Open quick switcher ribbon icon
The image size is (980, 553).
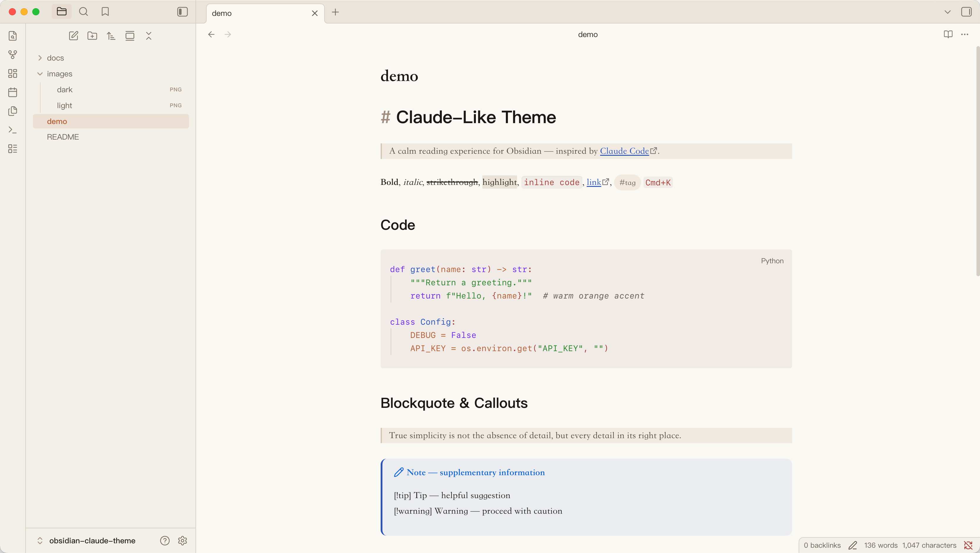[13, 36]
